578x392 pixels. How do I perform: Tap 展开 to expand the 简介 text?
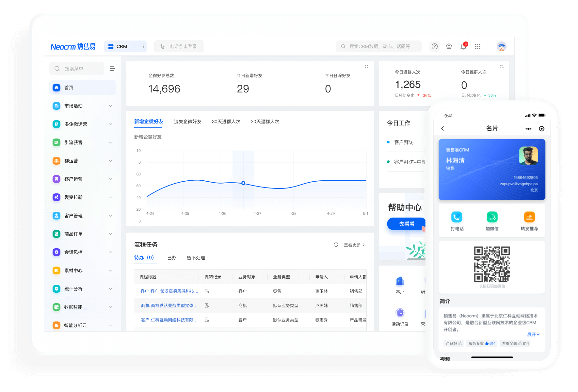pos(533,335)
